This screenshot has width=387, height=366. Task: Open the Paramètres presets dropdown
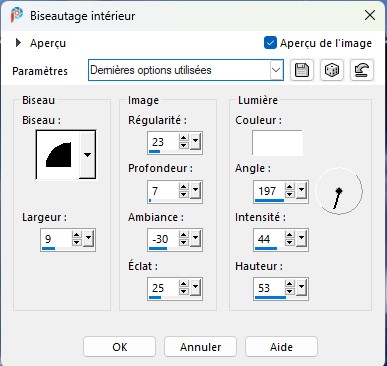pos(276,70)
